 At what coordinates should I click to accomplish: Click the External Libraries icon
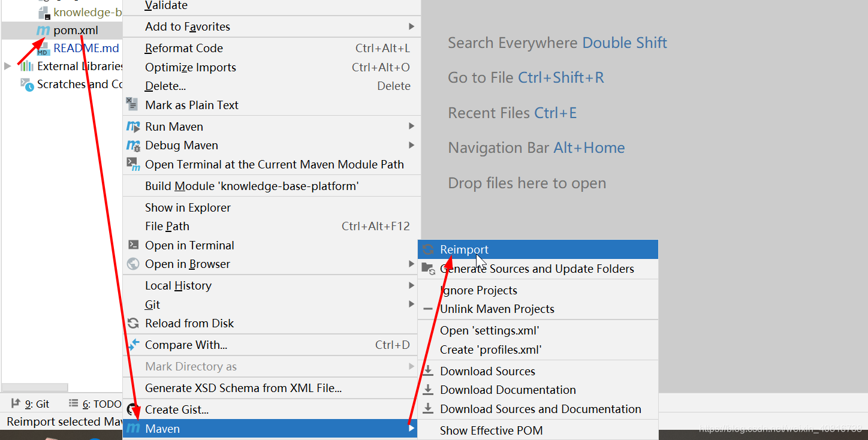pos(26,66)
